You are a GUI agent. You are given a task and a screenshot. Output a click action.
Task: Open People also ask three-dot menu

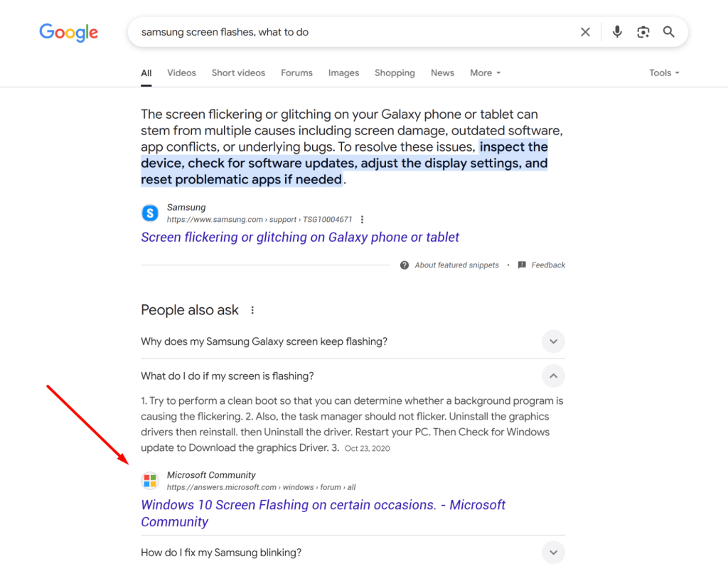point(252,310)
